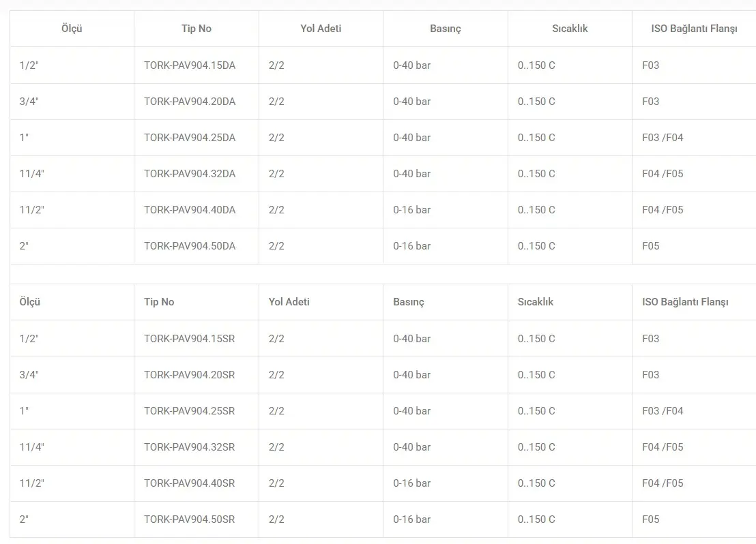Click the centered Ölçü header in top table
Image resolution: width=756 pixels, height=544 pixels.
coord(72,29)
